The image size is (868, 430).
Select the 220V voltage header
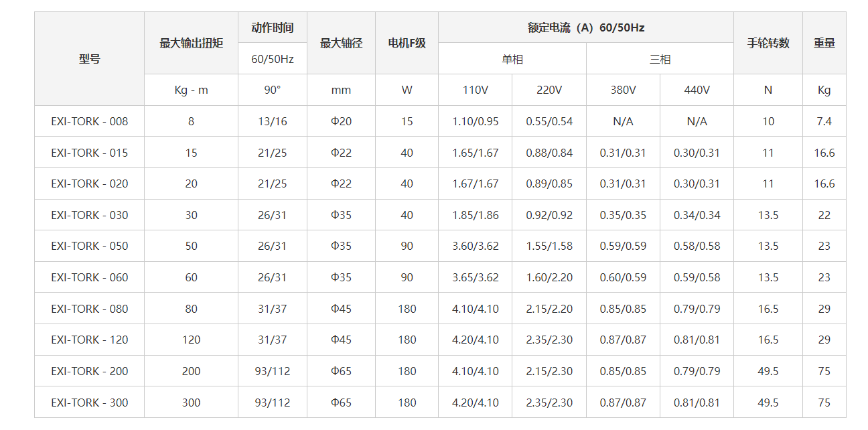549,90
